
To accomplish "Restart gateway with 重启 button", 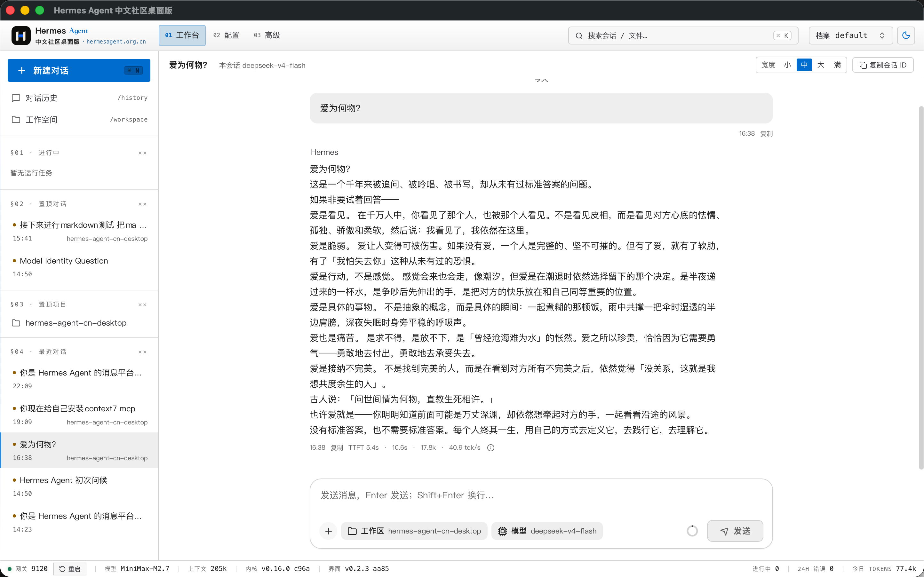I will click(70, 569).
